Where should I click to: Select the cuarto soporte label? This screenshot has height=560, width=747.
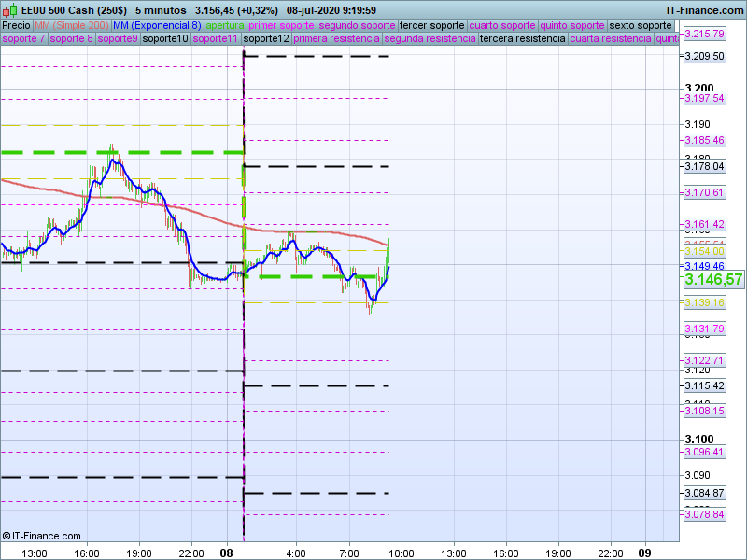click(502, 25)
